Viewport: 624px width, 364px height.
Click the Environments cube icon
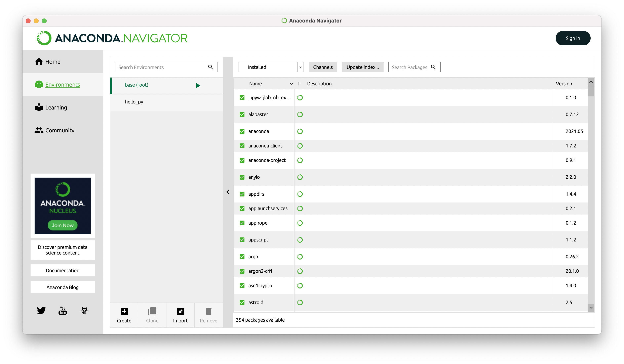point(39,84)
